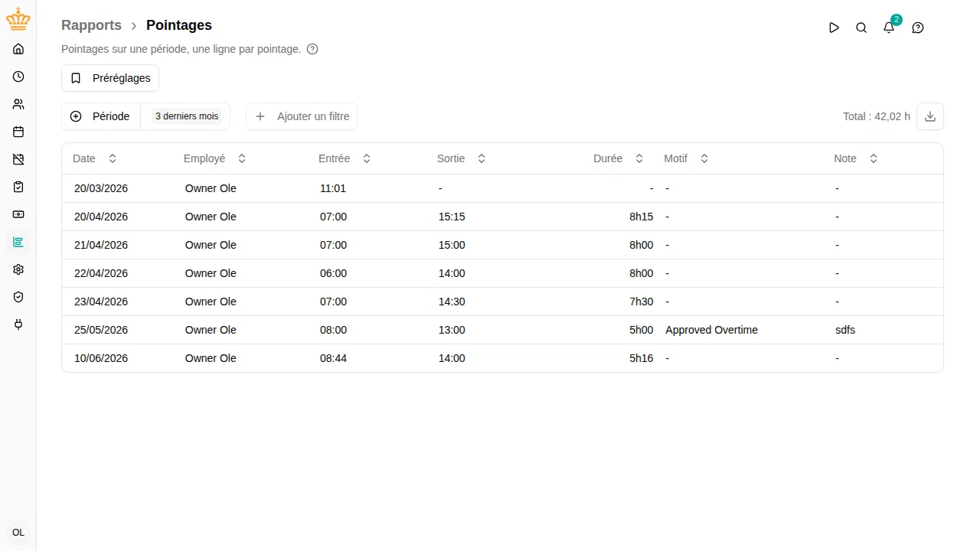Viewport: 980px width, 551px height.
Task: Click the Période filter button
Action: coord(101,116)
